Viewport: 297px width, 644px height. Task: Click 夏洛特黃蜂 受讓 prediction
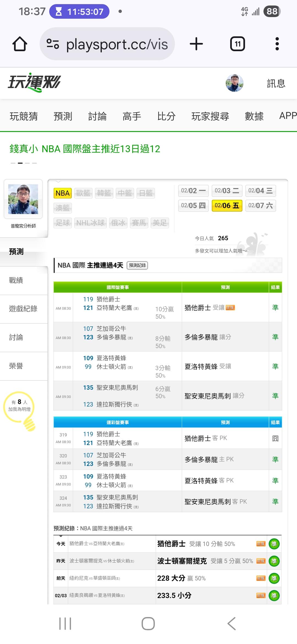click(208, 367)
